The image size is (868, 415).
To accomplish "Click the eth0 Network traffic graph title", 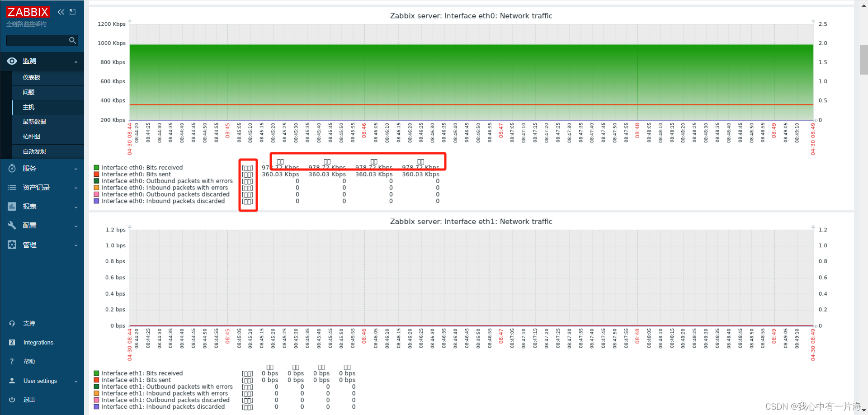I will point(471,16).
